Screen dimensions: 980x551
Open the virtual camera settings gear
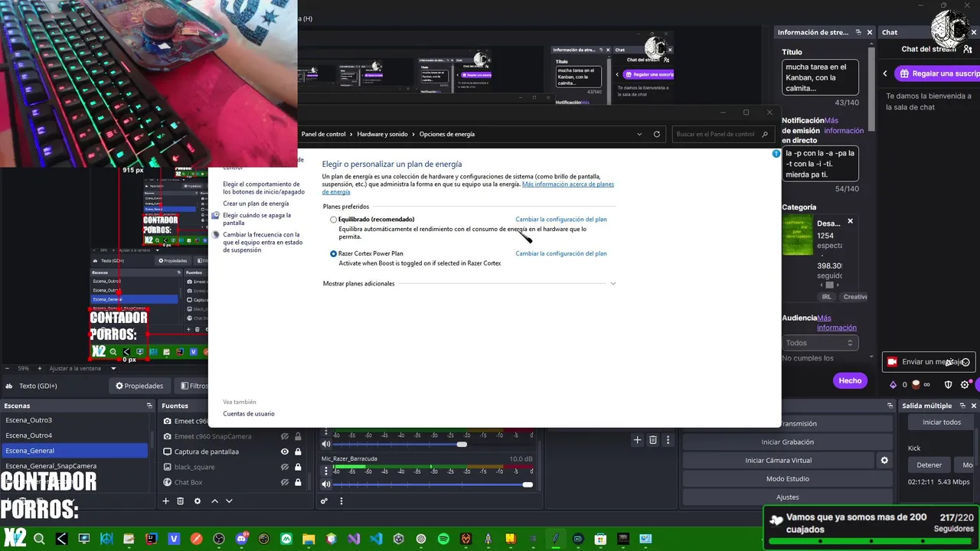884,460
